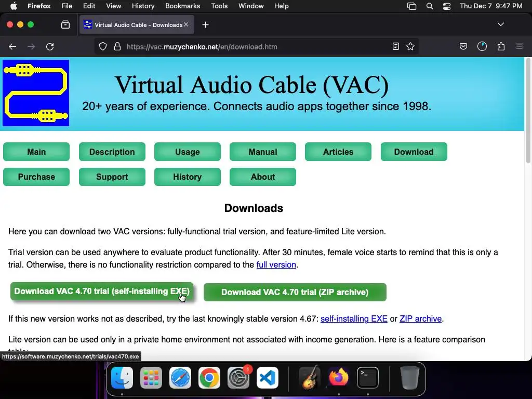Open Control Center icon in menu bar
The image size is (532, 399).
point(447,6)
